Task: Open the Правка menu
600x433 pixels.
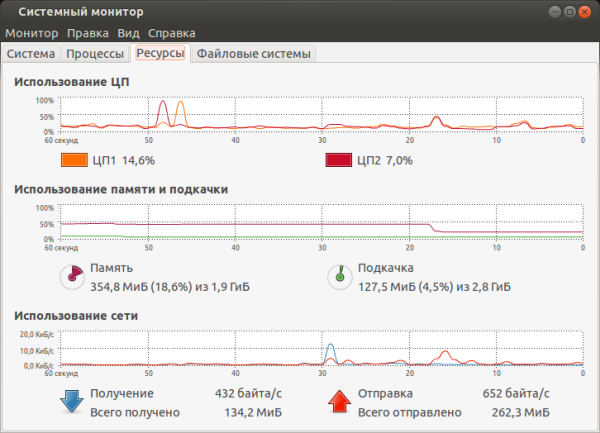Action: (88, 33)
